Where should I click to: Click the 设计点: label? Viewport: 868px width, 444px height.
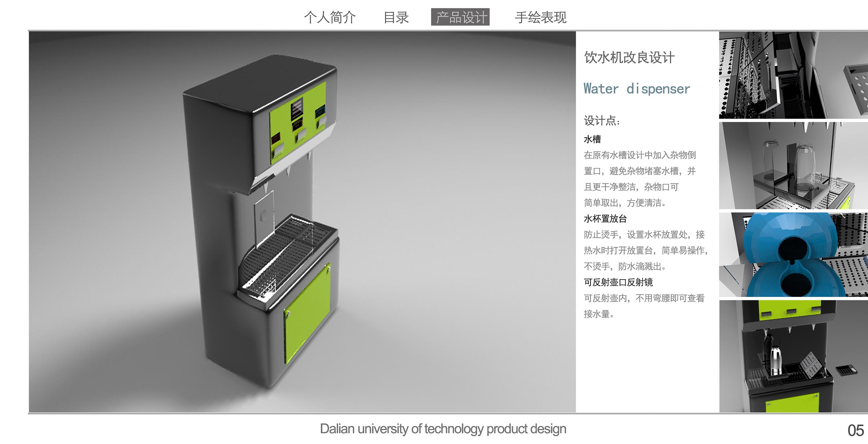[x=602, y=120]
